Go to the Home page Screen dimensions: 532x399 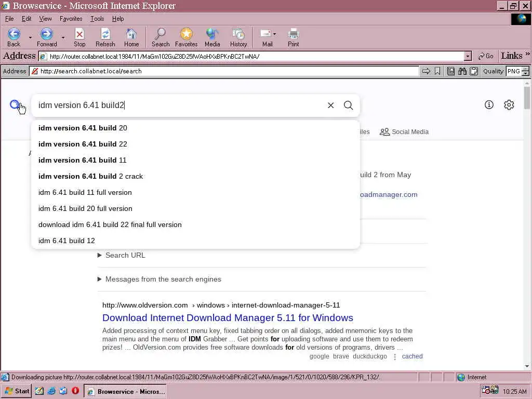[x=131, y=37]
